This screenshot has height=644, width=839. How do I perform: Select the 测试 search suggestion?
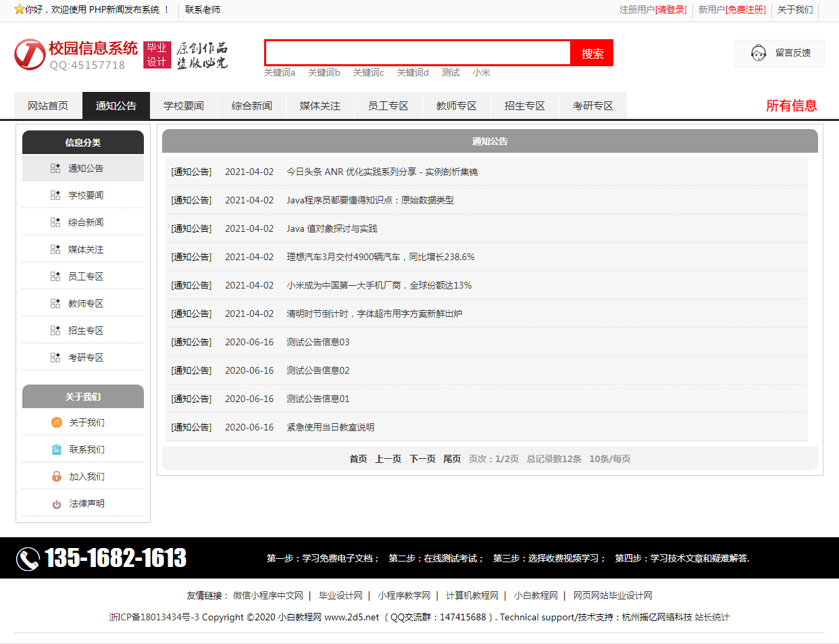click(x=451, y=72)
